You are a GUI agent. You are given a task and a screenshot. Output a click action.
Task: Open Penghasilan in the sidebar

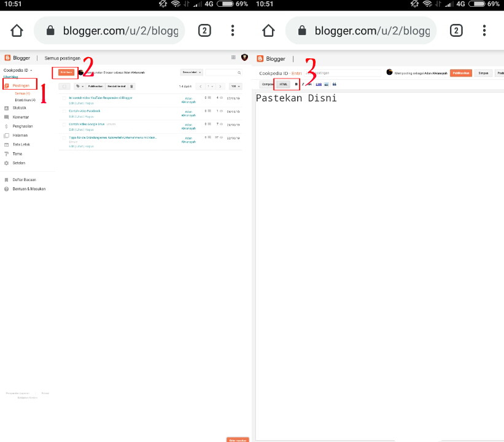point(18,126)
